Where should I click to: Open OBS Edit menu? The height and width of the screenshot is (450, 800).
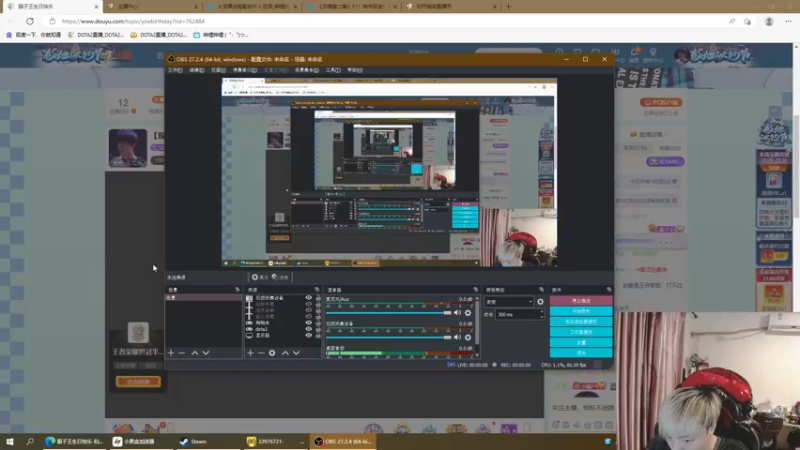tap(196, 70)
